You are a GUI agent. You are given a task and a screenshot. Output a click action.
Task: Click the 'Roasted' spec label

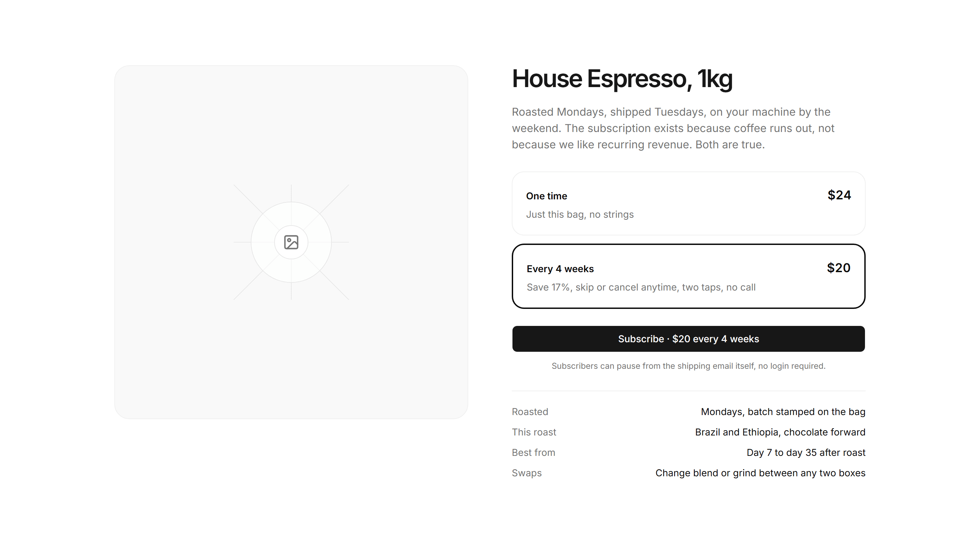coord(529,412)
